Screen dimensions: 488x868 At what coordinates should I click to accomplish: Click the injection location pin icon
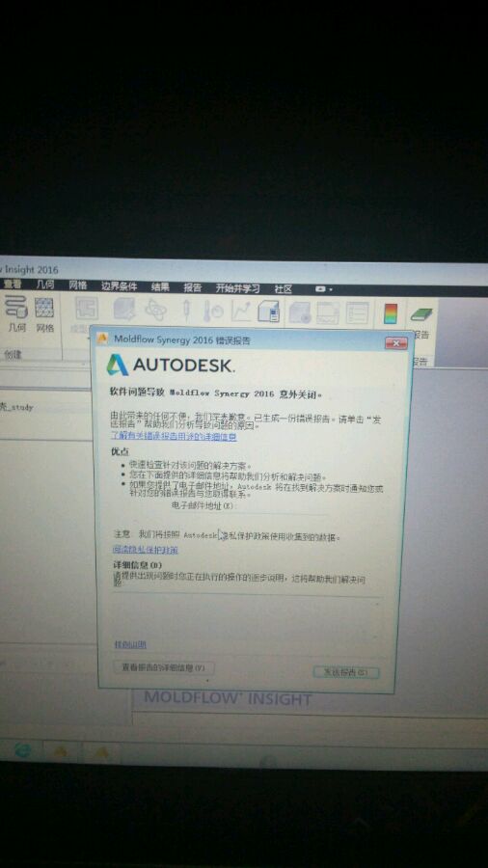click(x=186, y=312)
